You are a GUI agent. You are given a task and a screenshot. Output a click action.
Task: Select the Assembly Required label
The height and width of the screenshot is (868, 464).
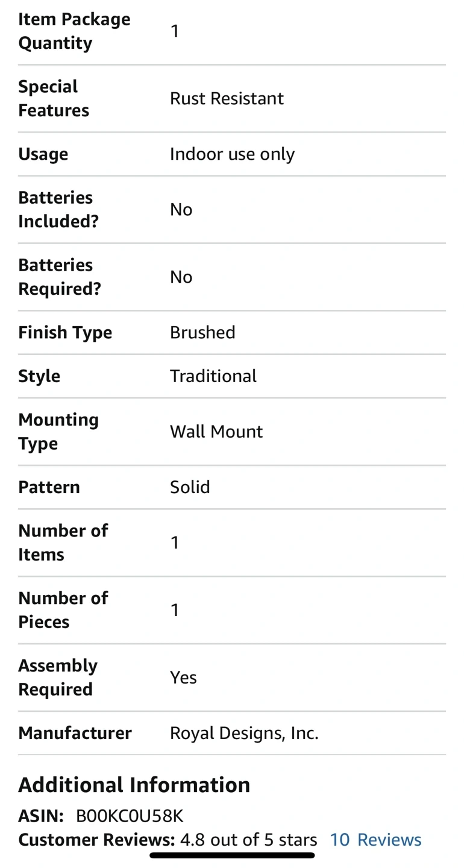[57, 678]
